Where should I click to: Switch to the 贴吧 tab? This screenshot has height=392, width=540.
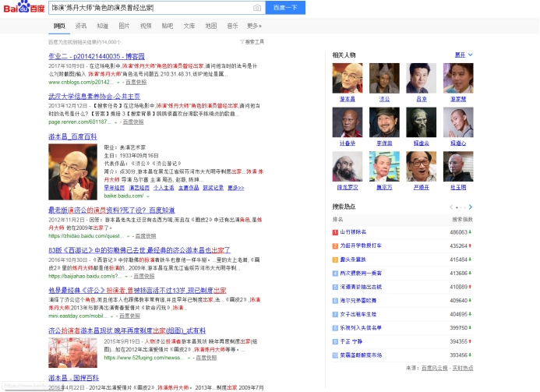[x=168, y=26]
